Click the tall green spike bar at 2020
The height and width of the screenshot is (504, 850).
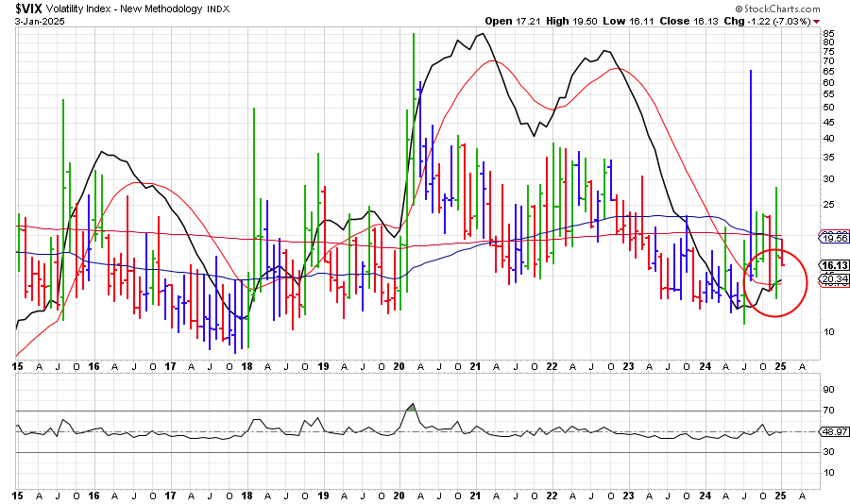[414, 94]
